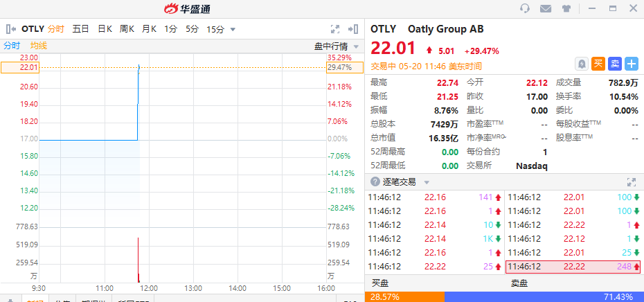Click the 最低 value 21.25

(447, 96)
